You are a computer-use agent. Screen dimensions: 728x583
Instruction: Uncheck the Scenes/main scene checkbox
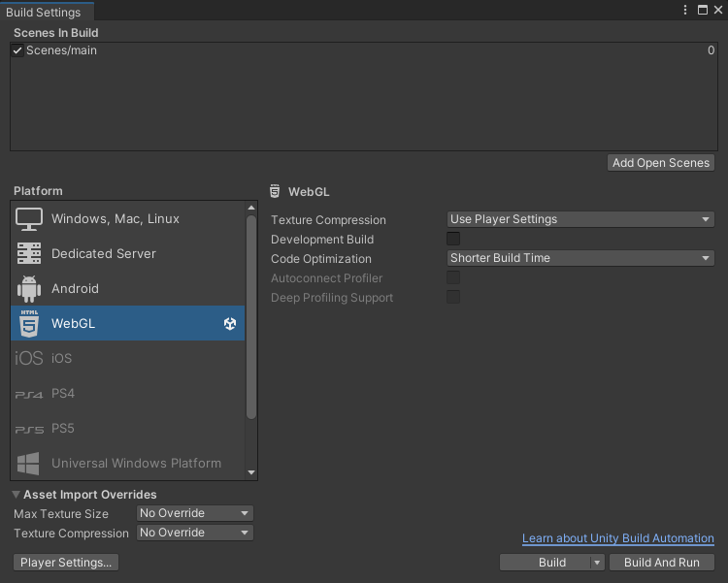coord(17,50)
